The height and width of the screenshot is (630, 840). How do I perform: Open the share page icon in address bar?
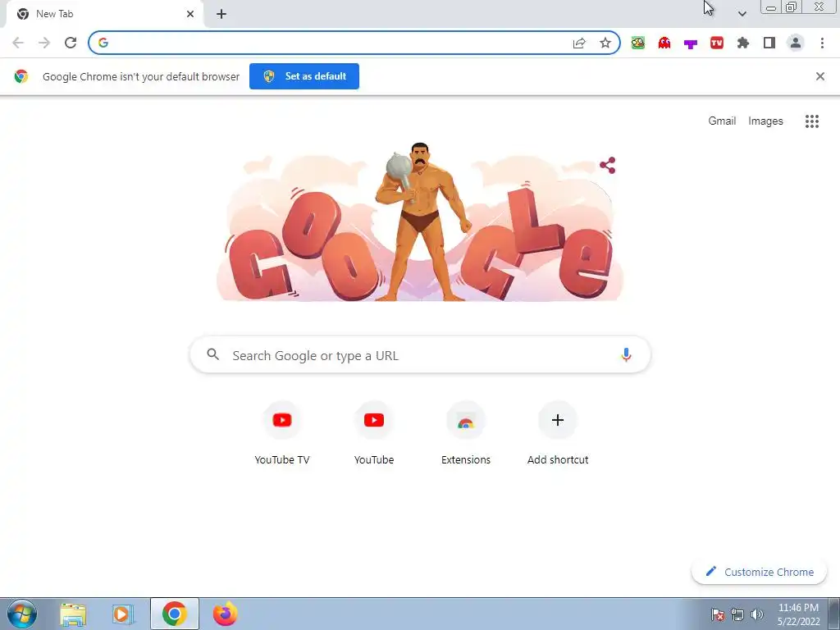coord(579,43)
